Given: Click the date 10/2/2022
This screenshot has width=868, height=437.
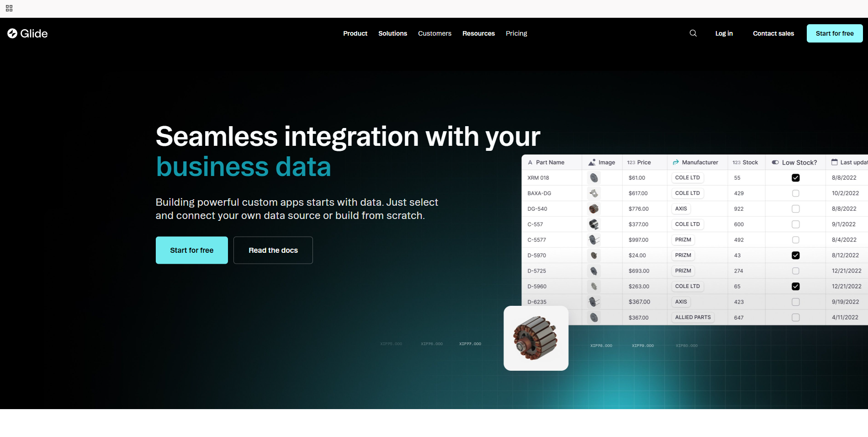Looking at the screenshot, I should coord(845,193).
